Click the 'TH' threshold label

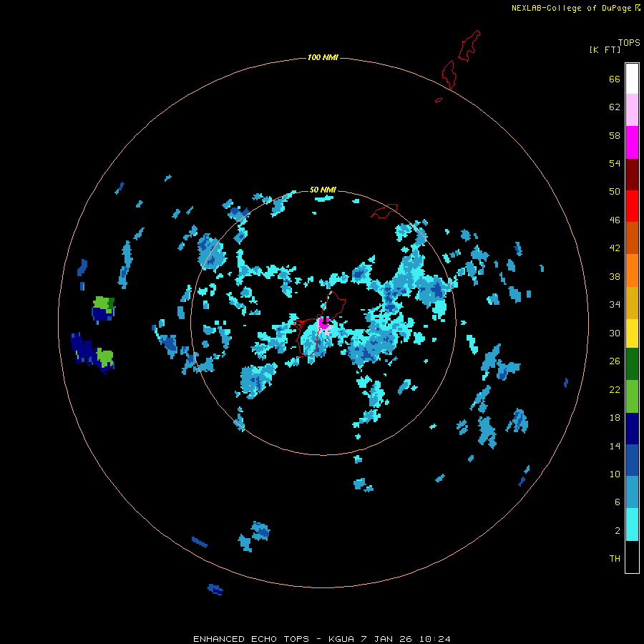tap(615, 558)
